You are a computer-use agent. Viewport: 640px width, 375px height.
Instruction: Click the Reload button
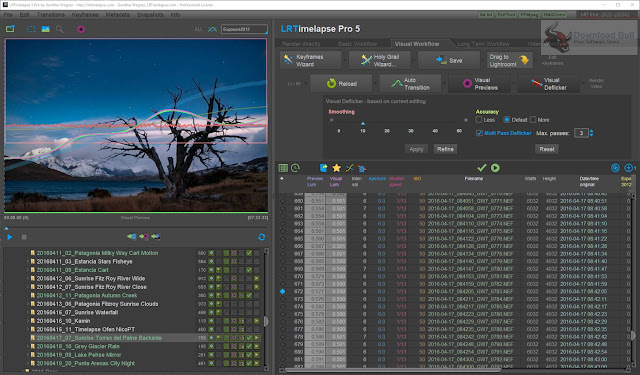pyautogui.click(x=341, y=84)
